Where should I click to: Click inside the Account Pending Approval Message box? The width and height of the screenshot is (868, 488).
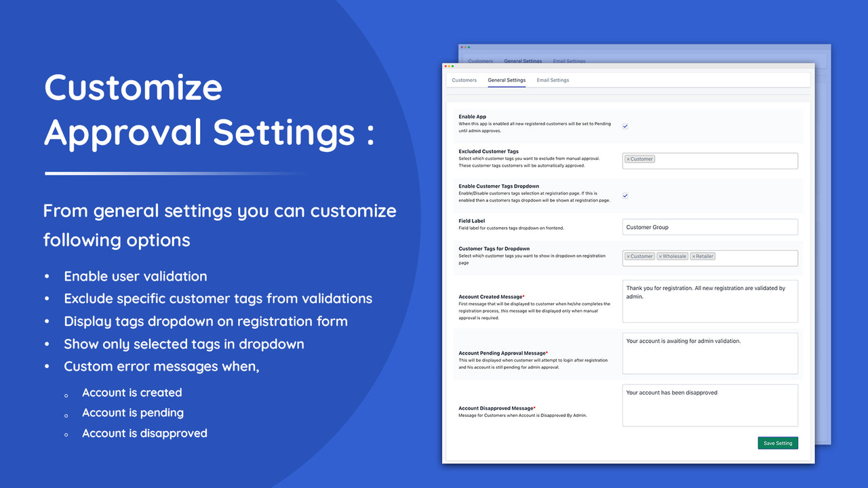coord(710,352)
